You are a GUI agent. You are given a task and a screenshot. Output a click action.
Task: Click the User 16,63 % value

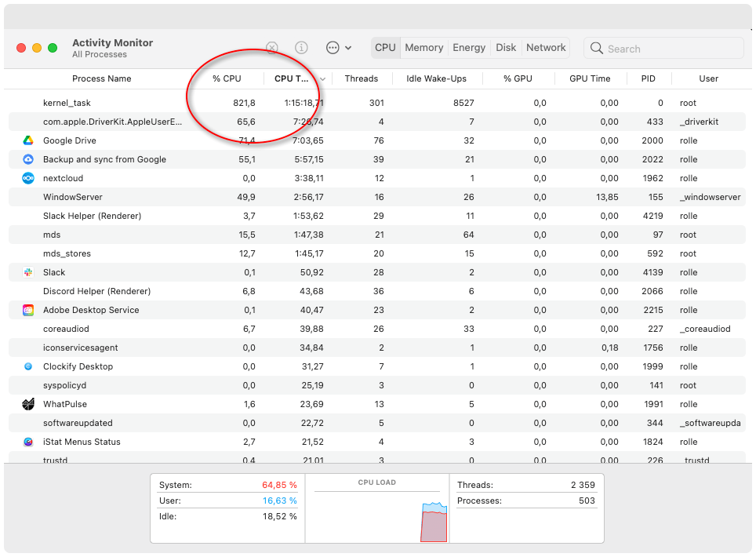280,501
